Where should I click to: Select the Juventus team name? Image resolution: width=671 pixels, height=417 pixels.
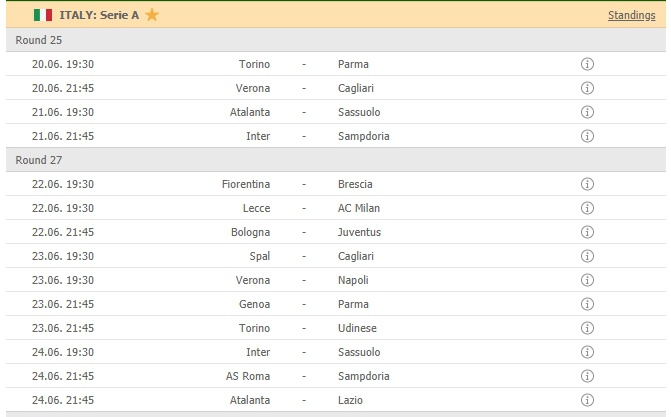coord(359,232)
